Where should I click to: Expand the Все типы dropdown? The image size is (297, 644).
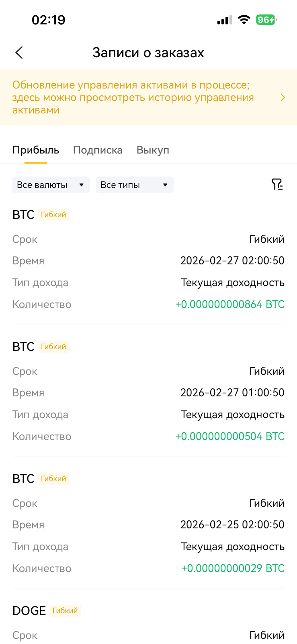pyautogui.click(x=135, y=185)
